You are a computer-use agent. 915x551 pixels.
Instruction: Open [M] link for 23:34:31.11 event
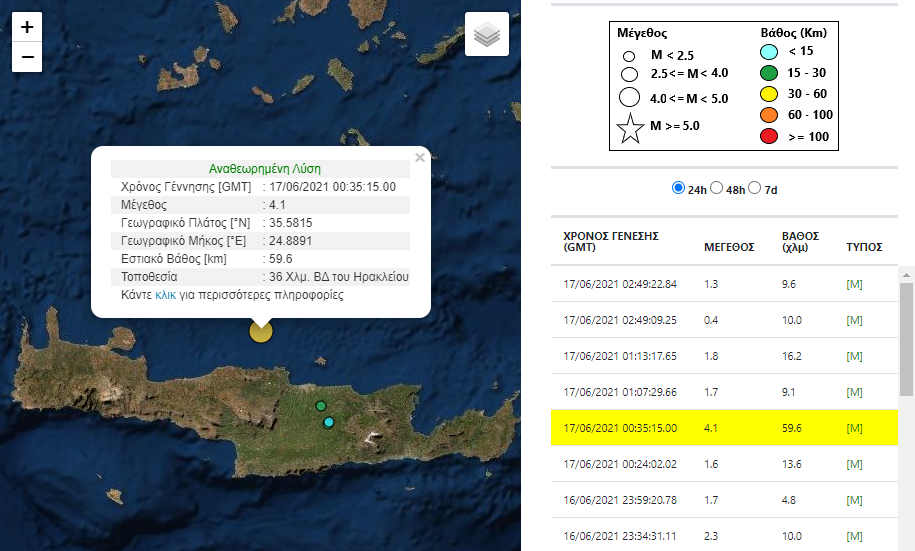pyautogui.click(x=854, y=536)
